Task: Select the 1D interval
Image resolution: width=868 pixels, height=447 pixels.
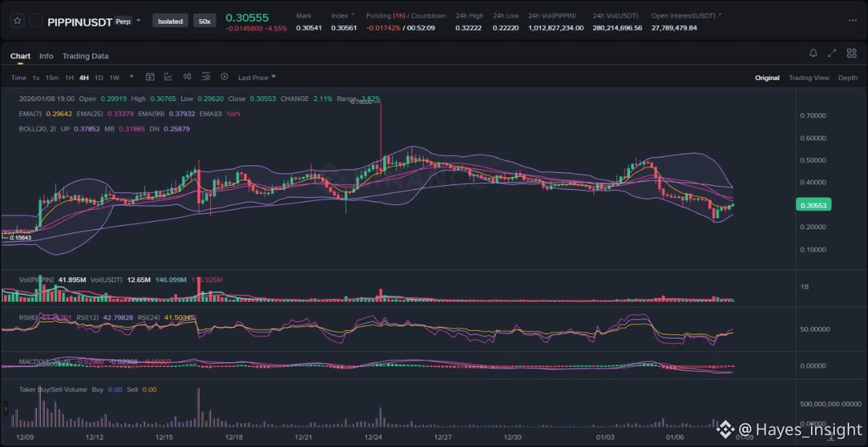Action: tap(99, 78)
